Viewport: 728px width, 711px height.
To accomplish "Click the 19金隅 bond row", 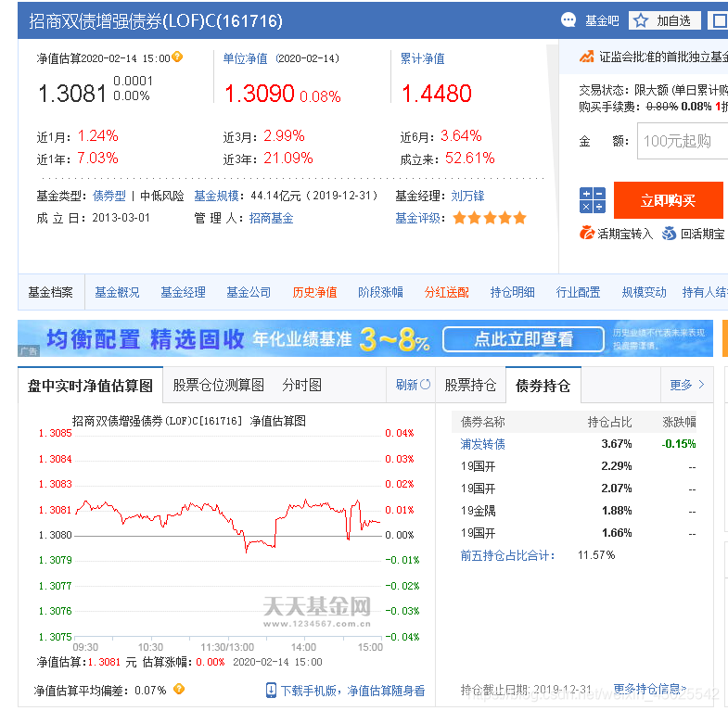I will pyautogui.click(x=578, y=511).
